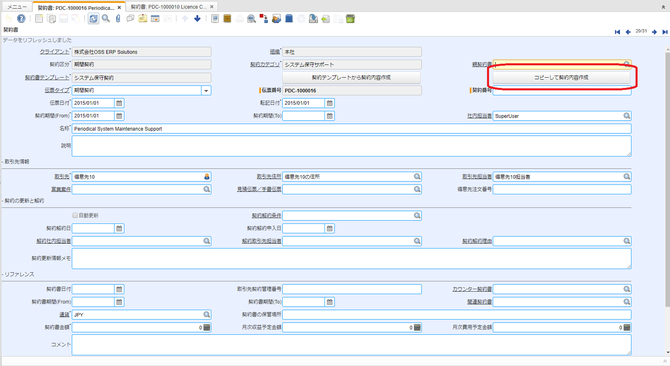The image size is (670, 366).
Task: Jump to the first record arrow
Action: [x=617, y=32]
